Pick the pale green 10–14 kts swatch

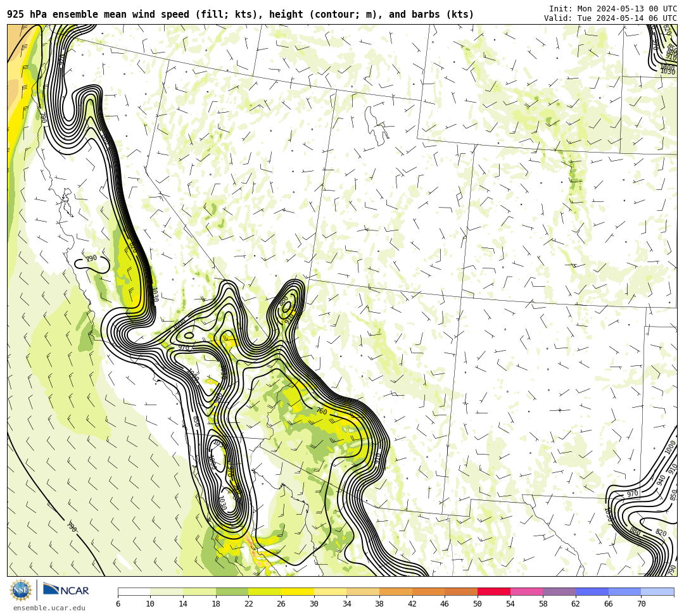click(167, 591)
